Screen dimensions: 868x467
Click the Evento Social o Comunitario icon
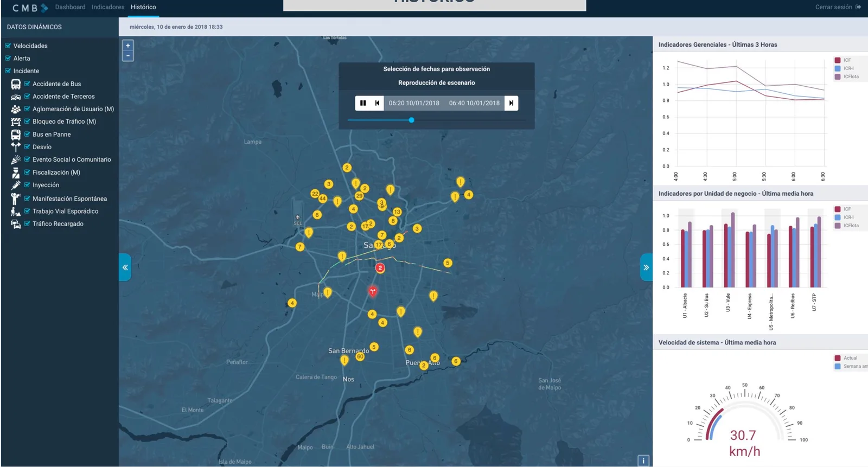point(16,159)
